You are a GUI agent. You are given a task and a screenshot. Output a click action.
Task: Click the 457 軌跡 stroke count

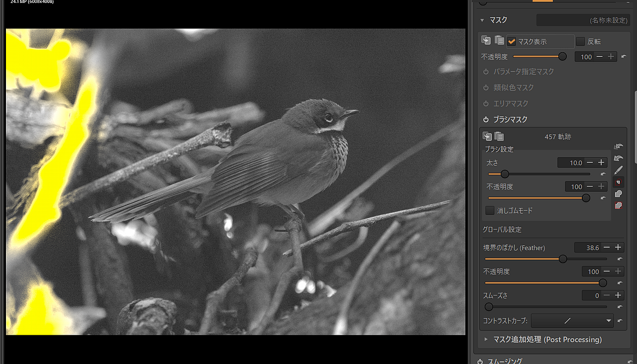557,136
